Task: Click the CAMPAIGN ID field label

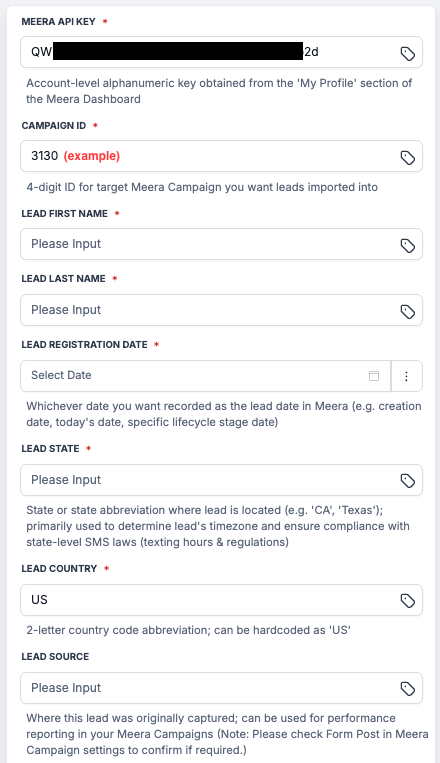Action: point(54,126)
